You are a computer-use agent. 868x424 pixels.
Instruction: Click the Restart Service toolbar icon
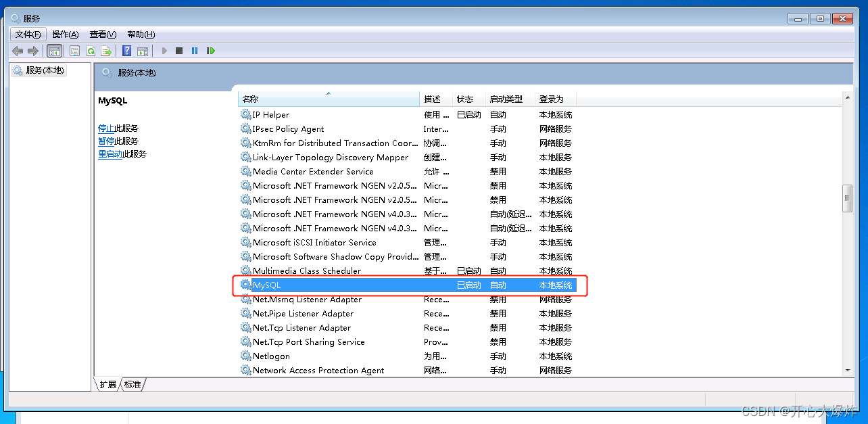click(x=211, y=51)
